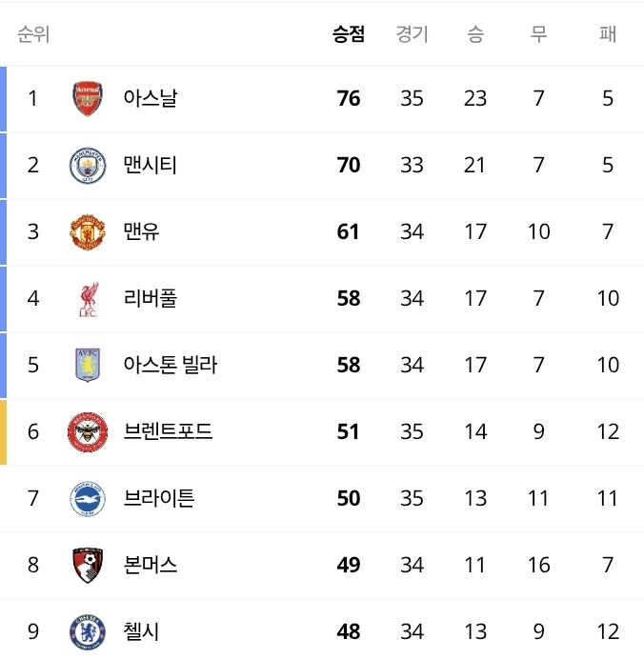The image size is (644, 659).
Task: Open the 아스날 team name link
Action: point(151,98)
